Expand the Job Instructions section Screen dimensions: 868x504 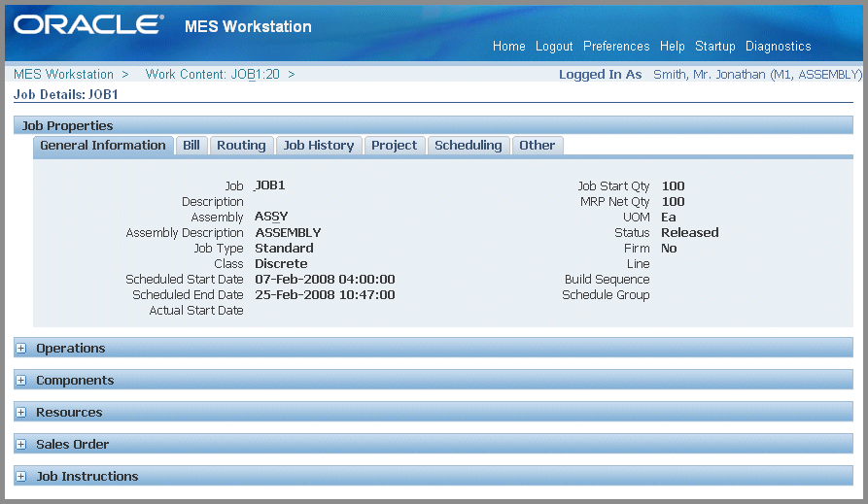tap(21, 477)
